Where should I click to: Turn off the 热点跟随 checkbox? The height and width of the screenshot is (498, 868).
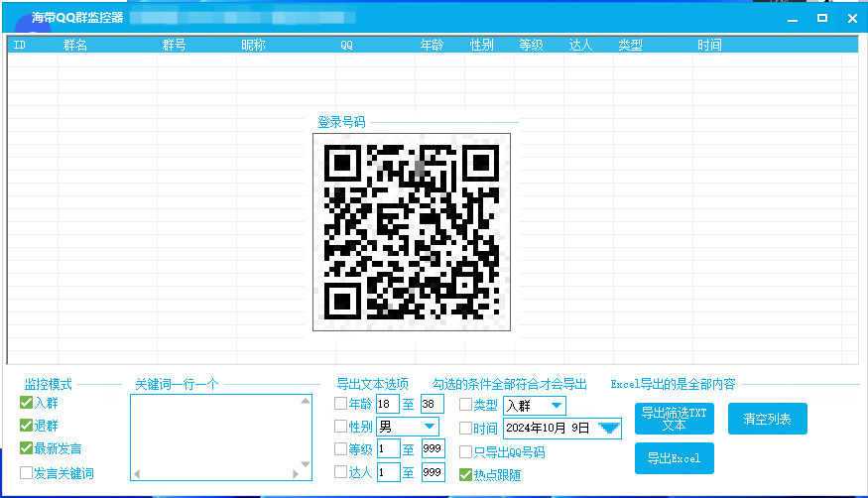point(465,473)
